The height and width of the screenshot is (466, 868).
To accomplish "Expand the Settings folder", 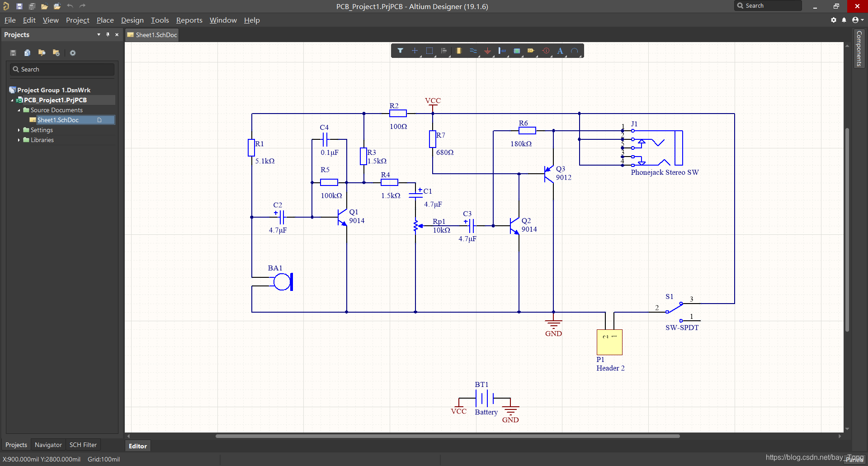I will [19, 130].
